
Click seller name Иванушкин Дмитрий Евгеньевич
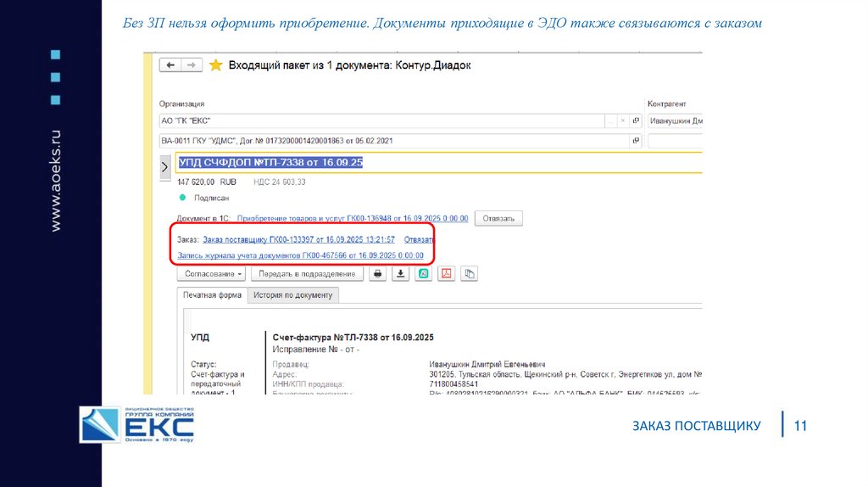click(x=487, y=364)
